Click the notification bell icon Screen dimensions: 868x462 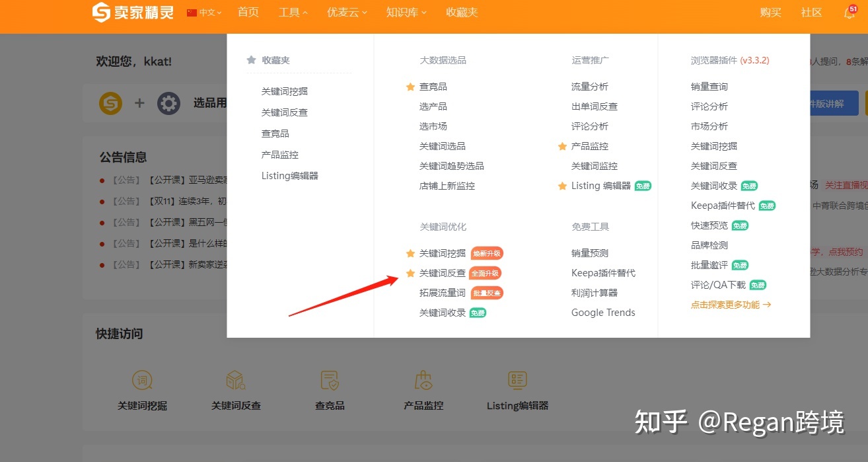(849, 13)
